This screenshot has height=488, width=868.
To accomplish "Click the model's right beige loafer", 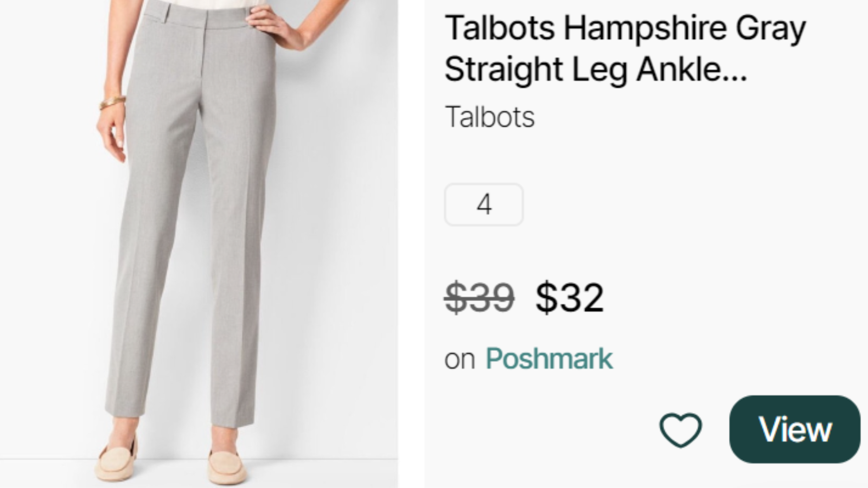I will click(x=116, y=460).
